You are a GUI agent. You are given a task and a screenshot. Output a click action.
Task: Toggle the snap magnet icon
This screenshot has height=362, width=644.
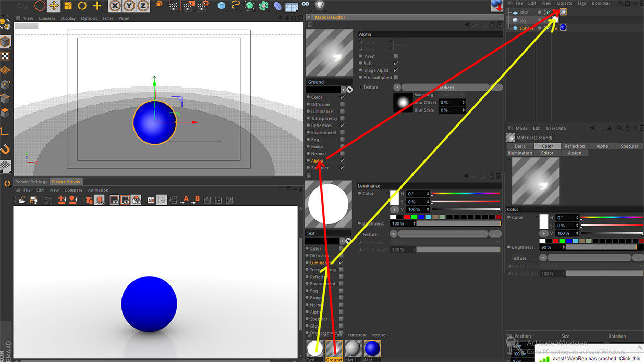5,149
